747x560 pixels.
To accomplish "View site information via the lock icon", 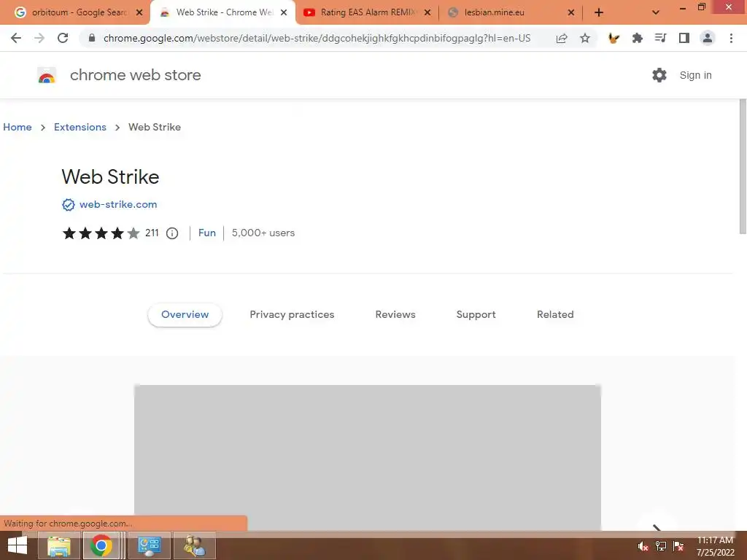I will (x=92, y=38).
